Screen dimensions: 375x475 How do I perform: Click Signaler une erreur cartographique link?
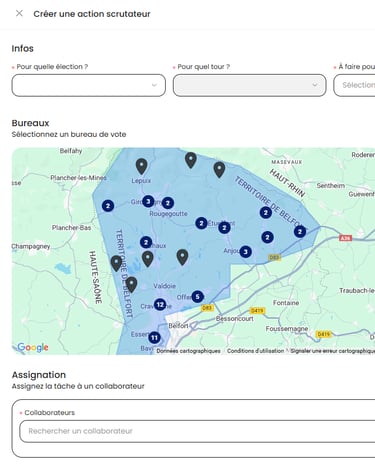[x=332, y=351]
